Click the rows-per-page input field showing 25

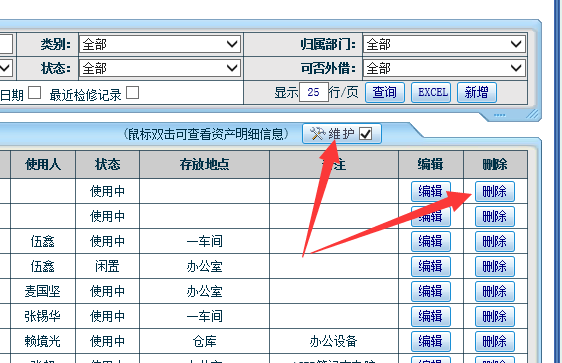pos(314,92)
